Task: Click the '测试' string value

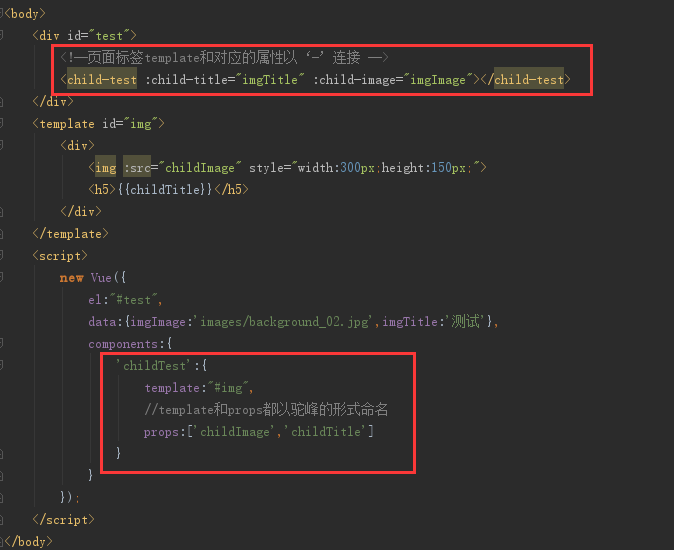Action: pyautogui.click(x=465, y=321)
